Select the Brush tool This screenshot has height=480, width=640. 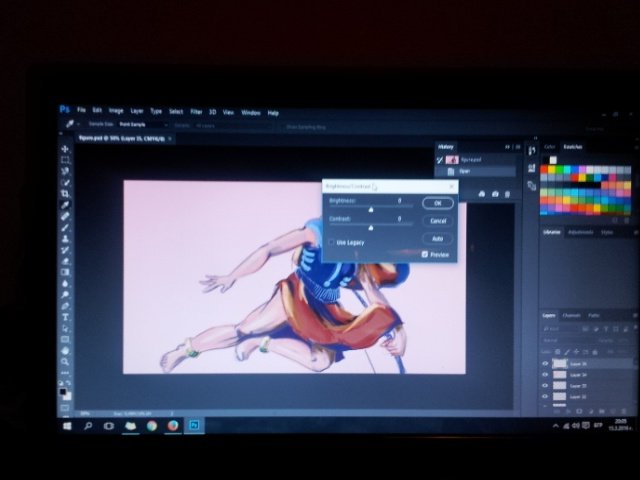pyautogui.click(x=65, y=227)
